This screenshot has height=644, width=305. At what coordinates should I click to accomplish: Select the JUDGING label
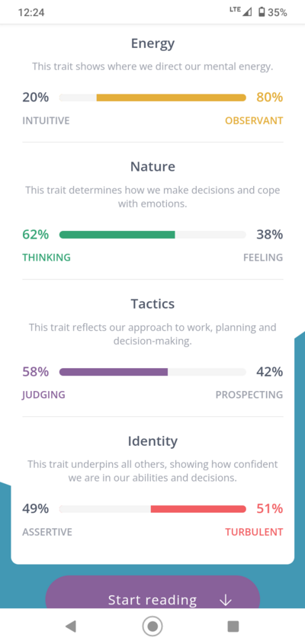(x=43, y=395)
